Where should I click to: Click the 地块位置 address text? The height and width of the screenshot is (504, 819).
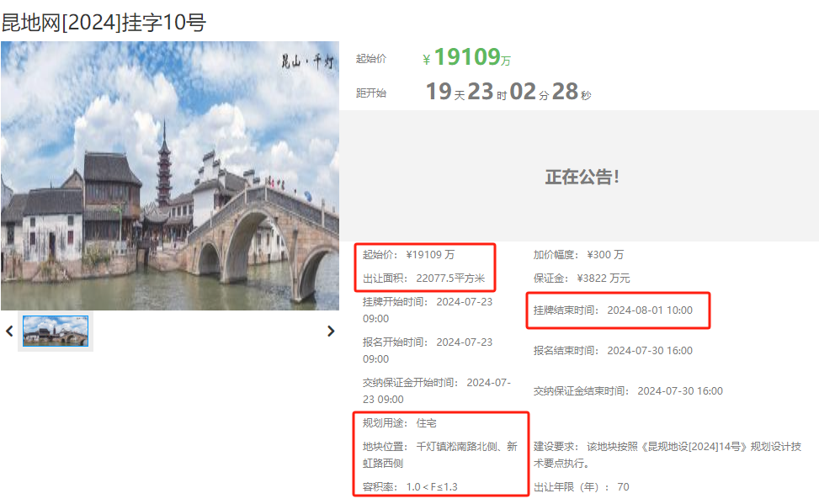point(439,454)
